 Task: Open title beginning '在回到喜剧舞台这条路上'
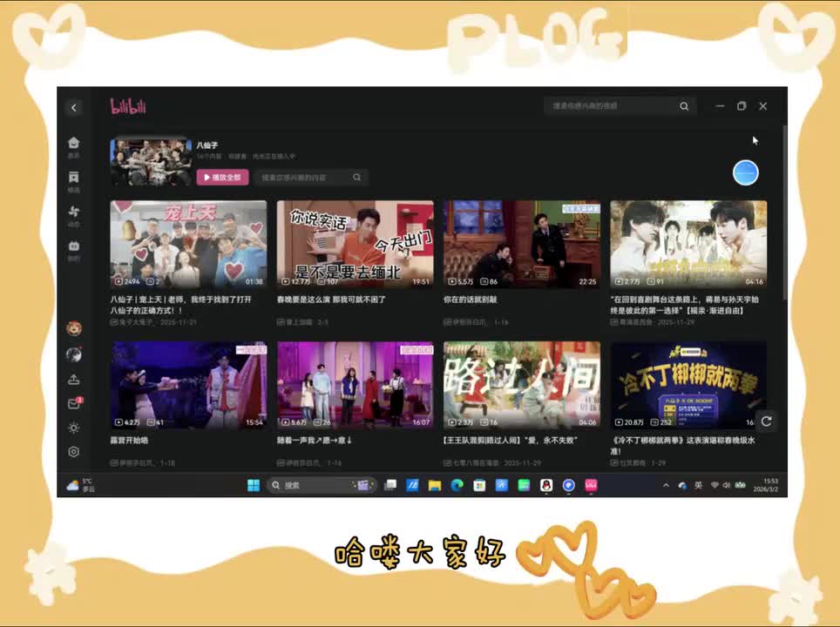point(685,305)
